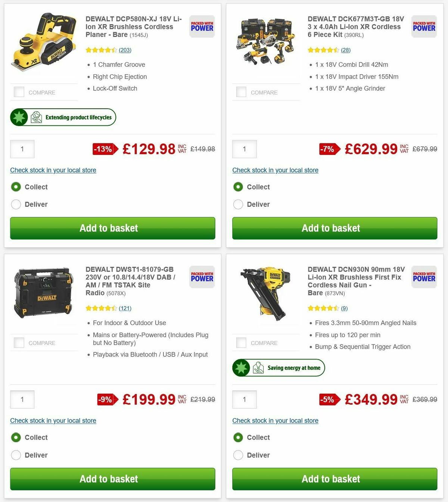Screen dimensions: 448x502
Task: Choose Deliver for the TSTAK site radio
Action: (16, 455)
